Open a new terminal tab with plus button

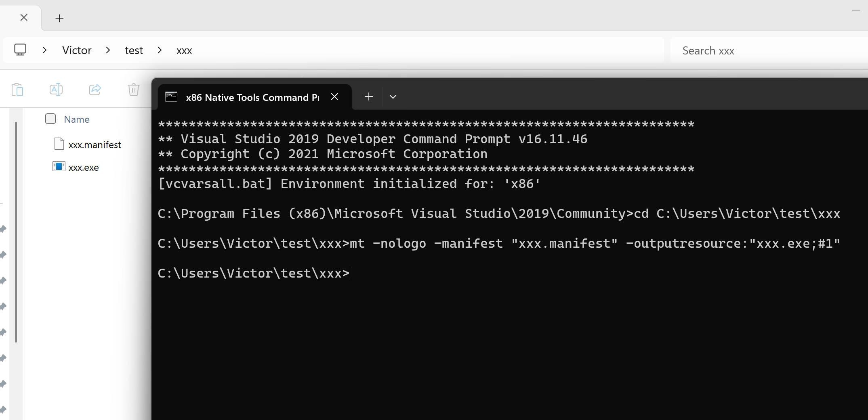(368, 97)
